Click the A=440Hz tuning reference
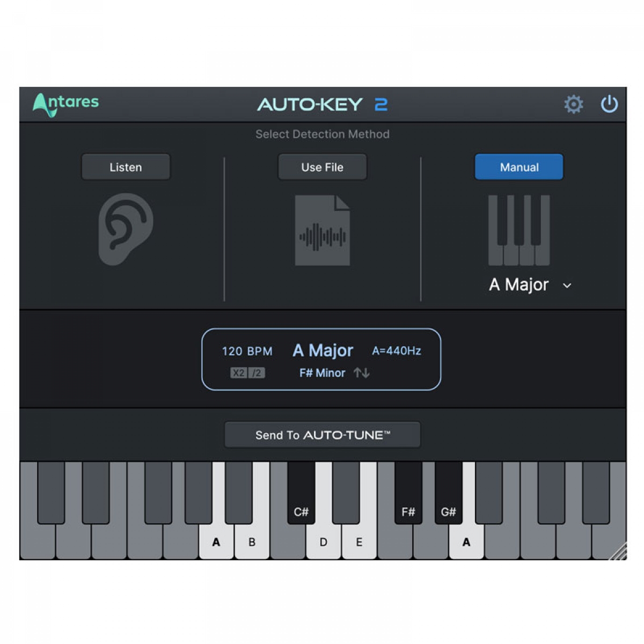 point(397,351)
